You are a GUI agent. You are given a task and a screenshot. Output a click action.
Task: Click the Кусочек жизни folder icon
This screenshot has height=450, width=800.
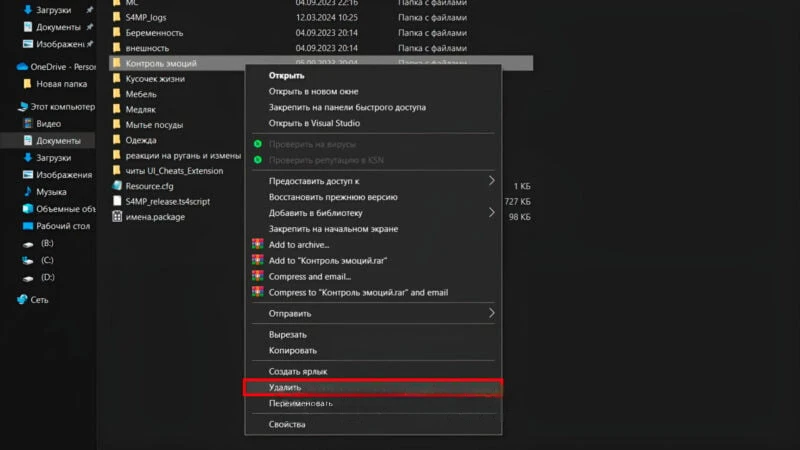coord(117,79)
